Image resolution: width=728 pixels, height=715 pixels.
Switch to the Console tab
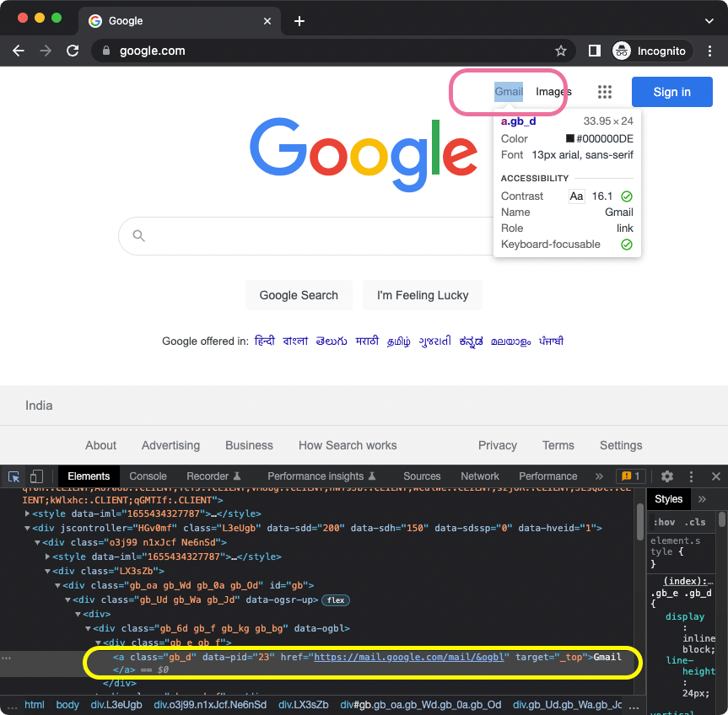pos(148,476)
